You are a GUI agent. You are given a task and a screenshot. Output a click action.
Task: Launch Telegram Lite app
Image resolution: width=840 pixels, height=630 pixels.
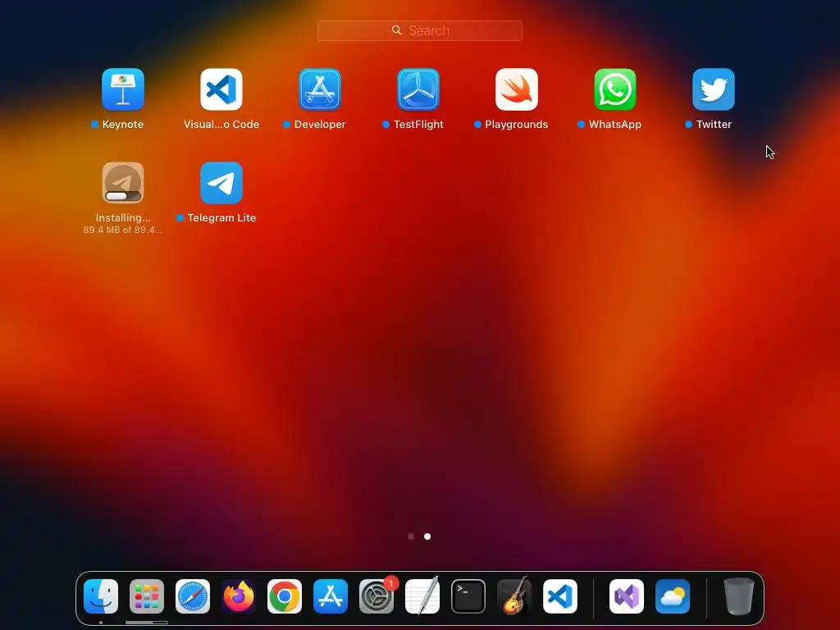click(221, 183)
